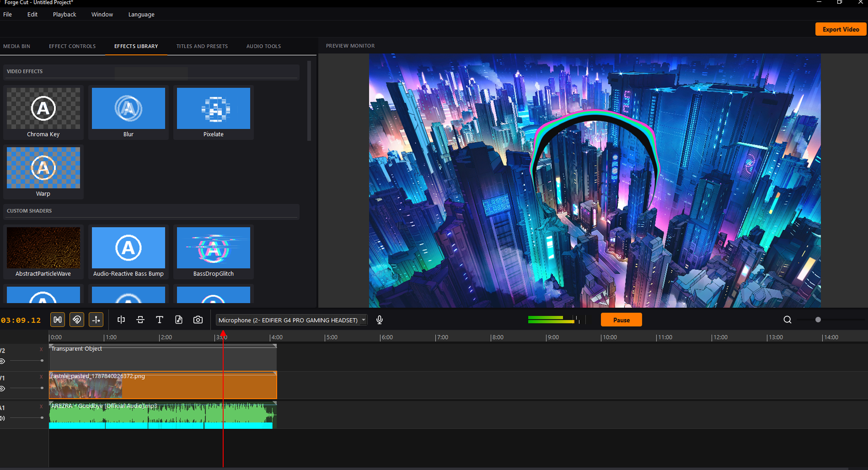Adjust the V1 track opacity slider
This screenshot has height=470, width=868.
pyautogui.click(x=27, y=388)
